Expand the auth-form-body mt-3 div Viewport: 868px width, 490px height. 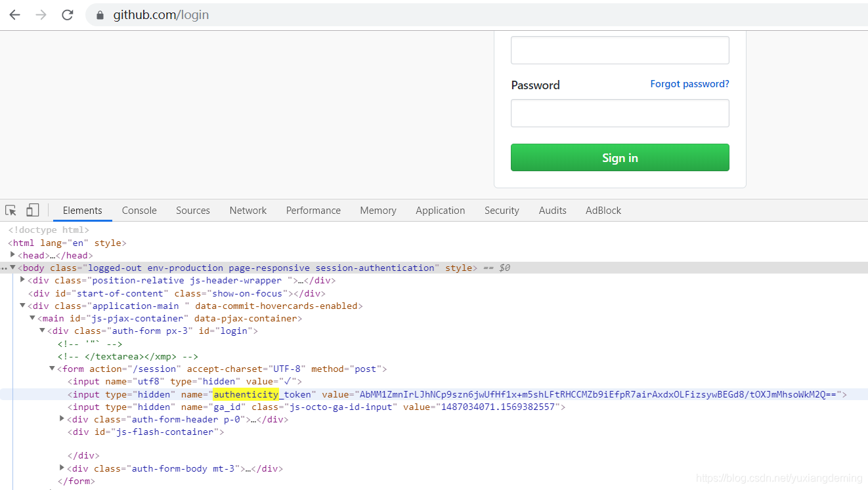(x=62, y=468)
